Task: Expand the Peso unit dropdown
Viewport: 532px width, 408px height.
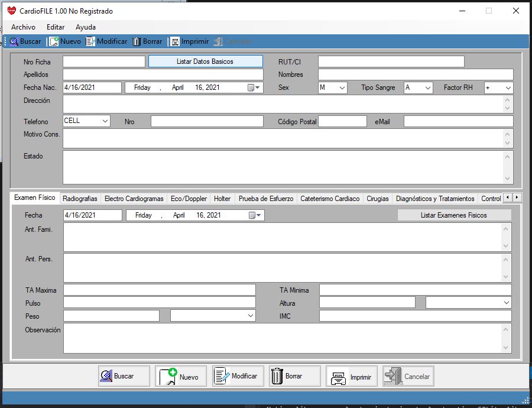Action: point(251,316)
